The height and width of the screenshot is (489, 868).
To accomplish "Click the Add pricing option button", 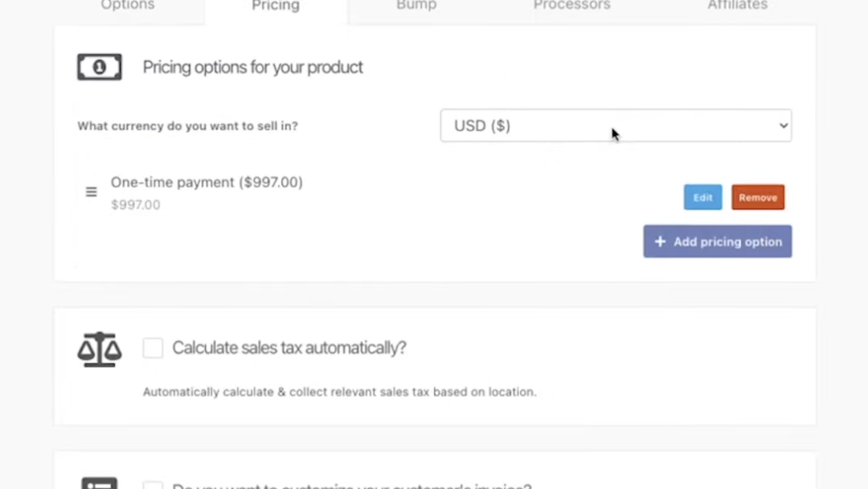I will tap(718, 241).
